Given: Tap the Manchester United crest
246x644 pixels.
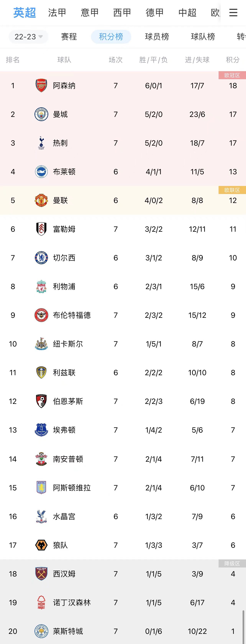Looking at the screenshot, I should (41, 200).
